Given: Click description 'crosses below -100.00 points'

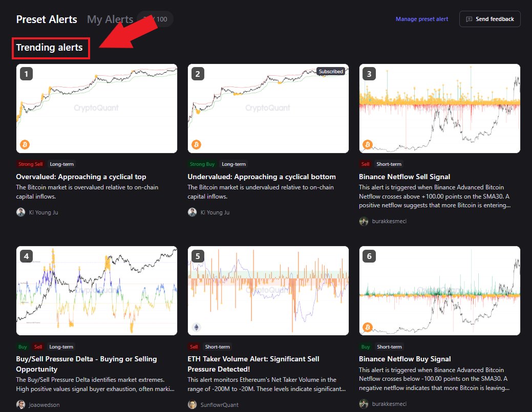Looking at the screenshot, I should click(x=434, y=379).
